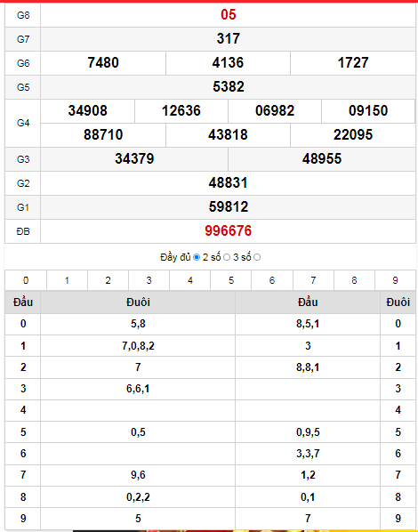Click digit filter 5 tab

click(231, 280)
